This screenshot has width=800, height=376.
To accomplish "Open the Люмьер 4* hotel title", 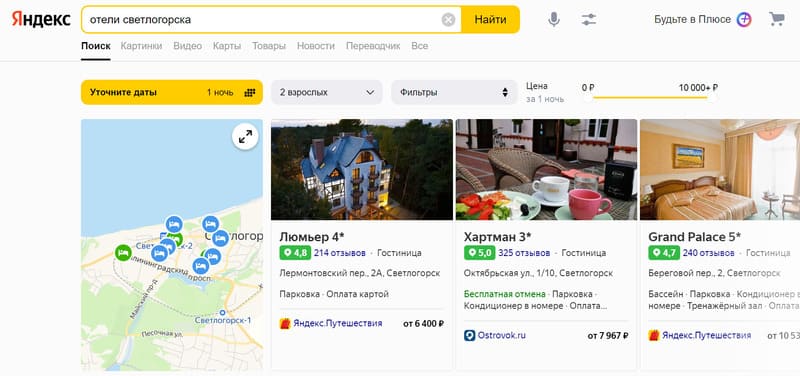I will (x=312, y=237).
